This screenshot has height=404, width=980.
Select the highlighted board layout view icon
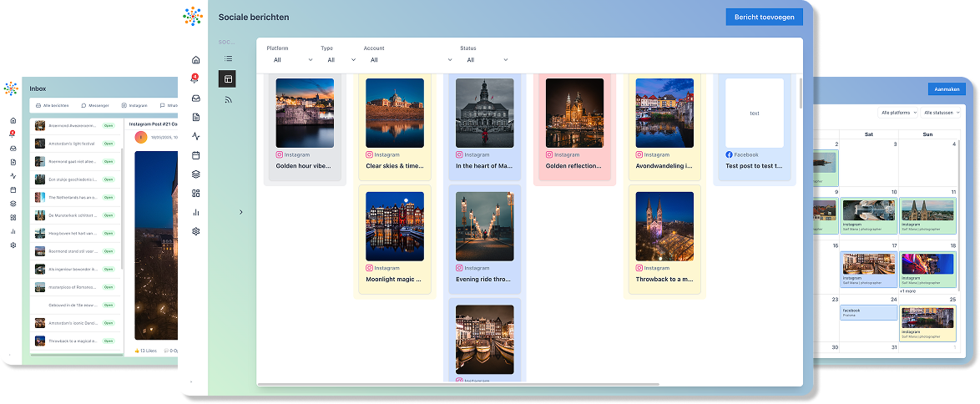pyautogui.click(x=227, y=78)
